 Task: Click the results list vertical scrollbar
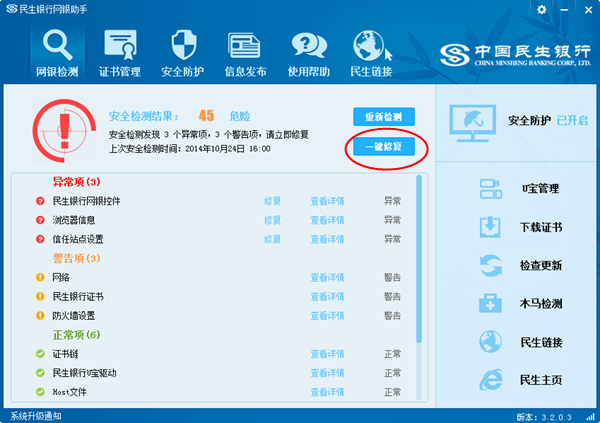pos(419,260)
